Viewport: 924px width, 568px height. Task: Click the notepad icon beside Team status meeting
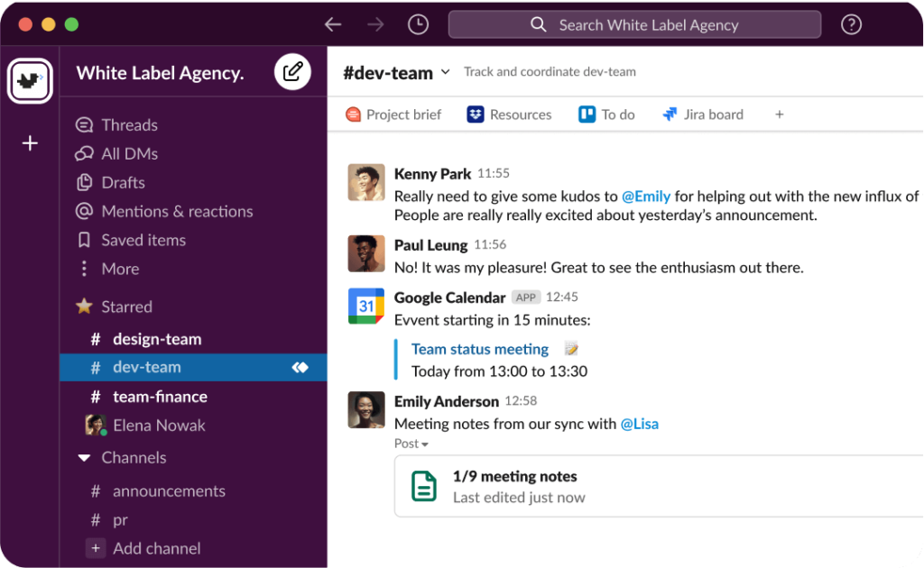tap(570, 348)
